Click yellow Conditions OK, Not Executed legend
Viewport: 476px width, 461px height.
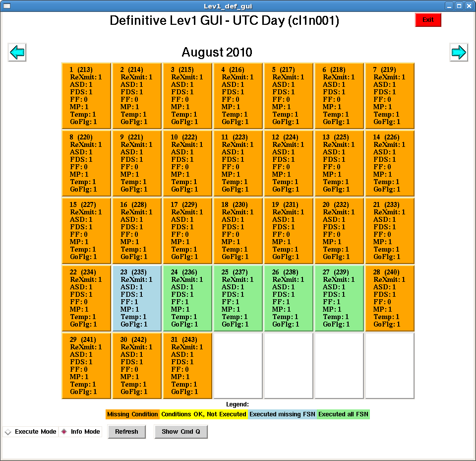[x=203, y=414]
